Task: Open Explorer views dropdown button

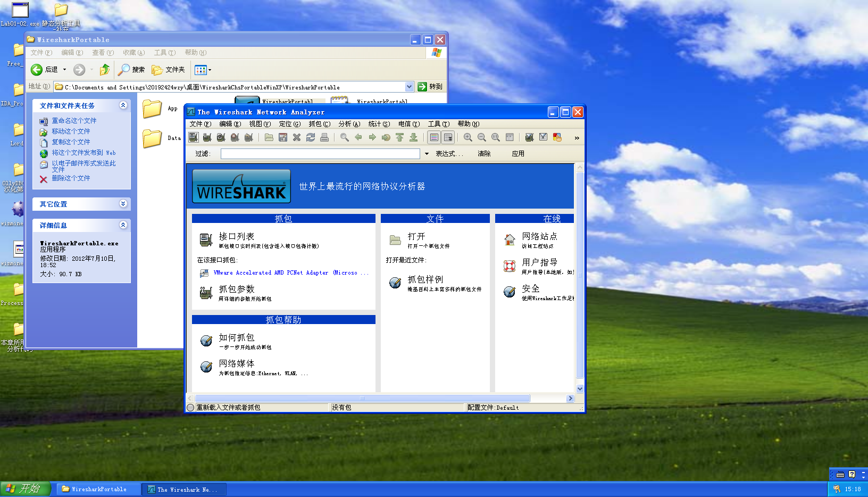Action: [203, 70]
